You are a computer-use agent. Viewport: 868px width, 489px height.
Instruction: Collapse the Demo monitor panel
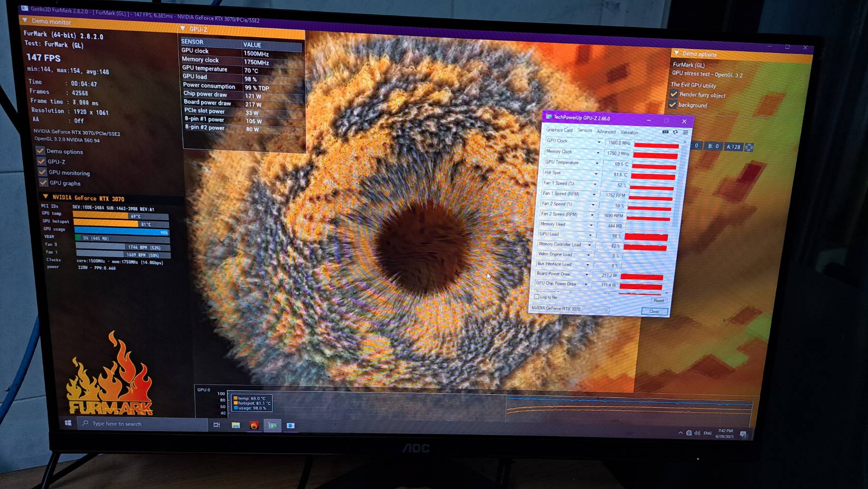point(25,20)
